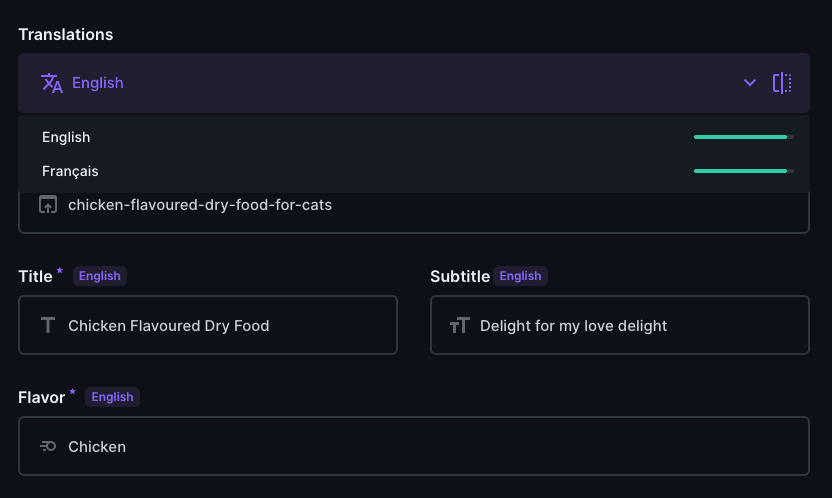The width and height of the screenshot is (832, 498).
Task: Click the translate language icon
Action: (x=51, y=83)
